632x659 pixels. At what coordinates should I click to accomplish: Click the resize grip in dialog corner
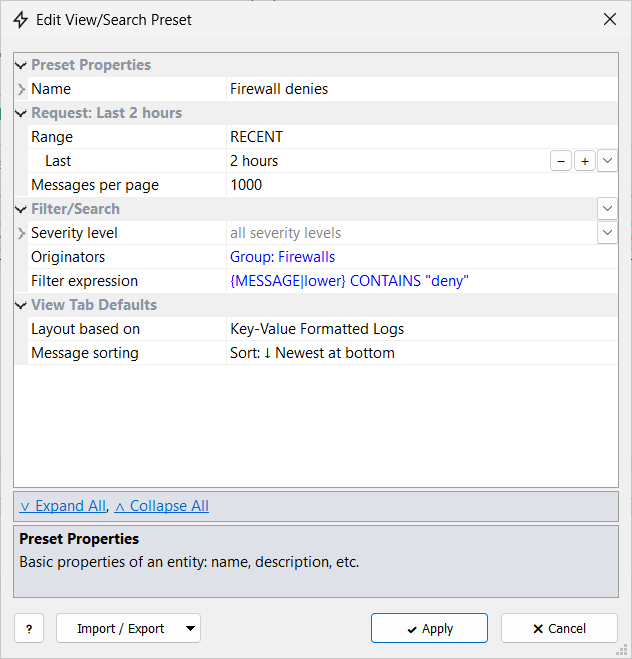coord(621,650)
